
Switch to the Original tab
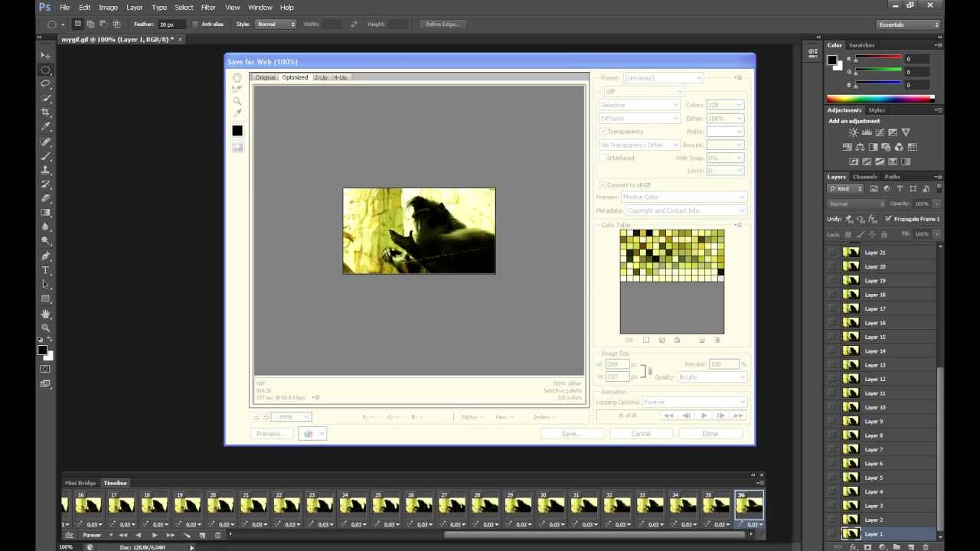(x=266, y=77)
